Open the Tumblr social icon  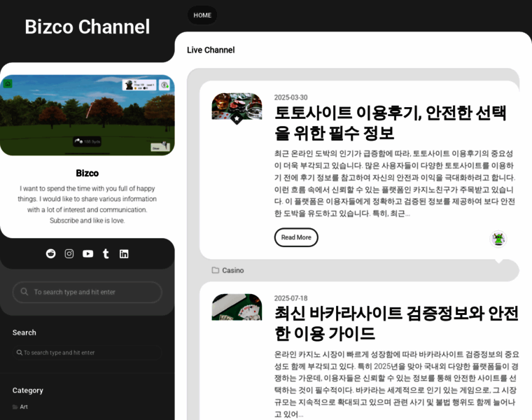(106, 253)
